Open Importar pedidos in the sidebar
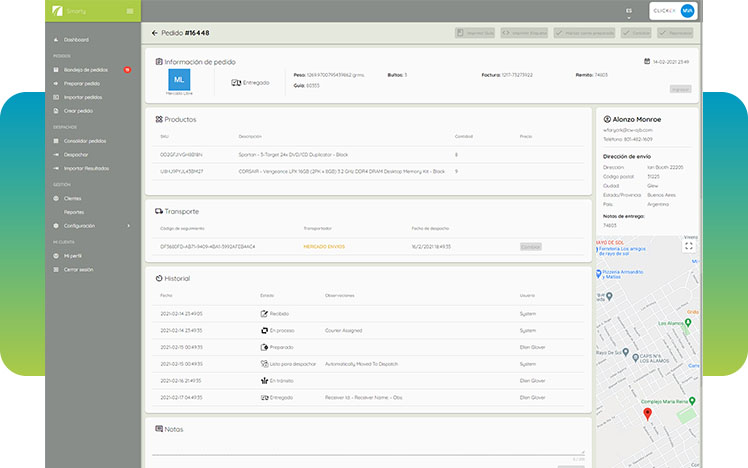Image resolution: width=748 pixels, height=468 pixels. [x=83, y=97]
